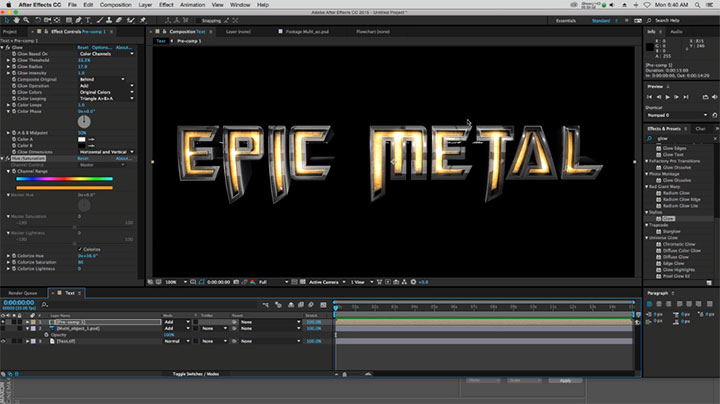The image size is (720, 404).
Task: Select the Type text tool
Action: click(88, 20)
